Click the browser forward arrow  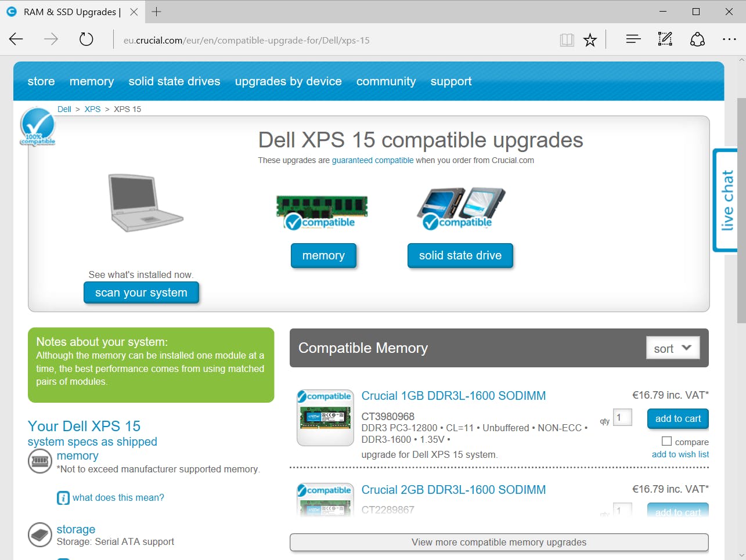(x=51, y=39)
